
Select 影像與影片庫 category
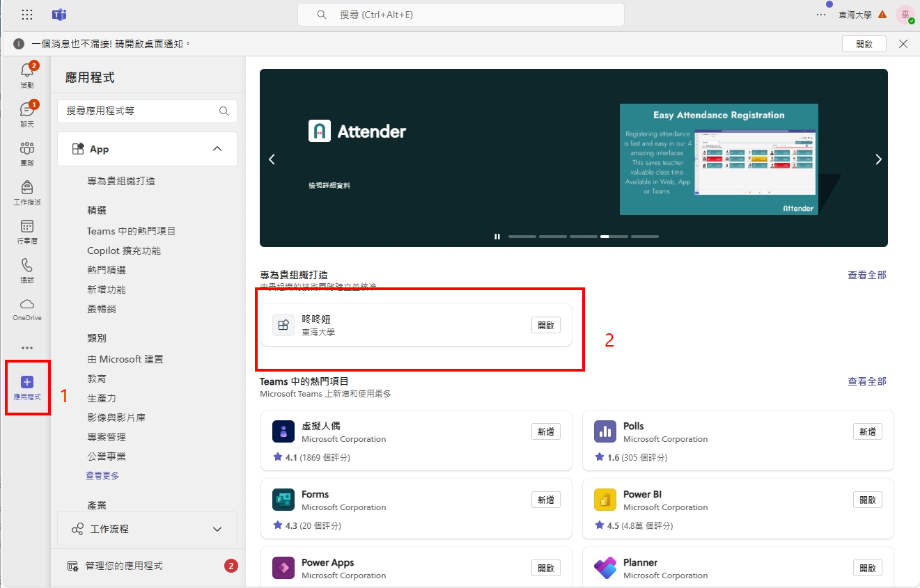click(116, 418)
